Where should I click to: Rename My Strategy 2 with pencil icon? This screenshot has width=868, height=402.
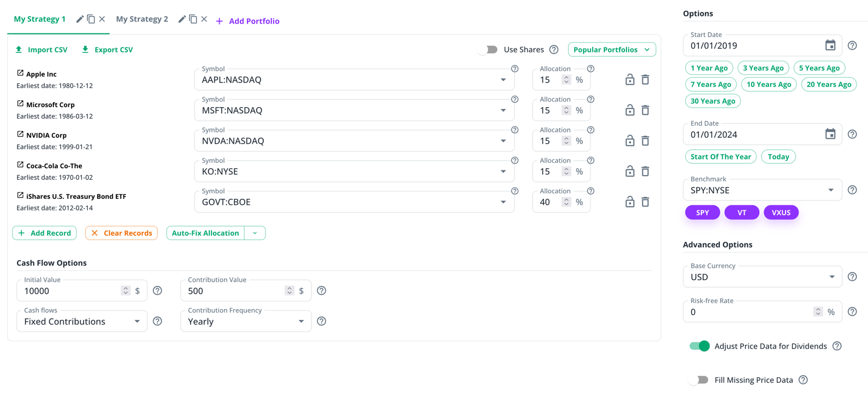[182, 19]
